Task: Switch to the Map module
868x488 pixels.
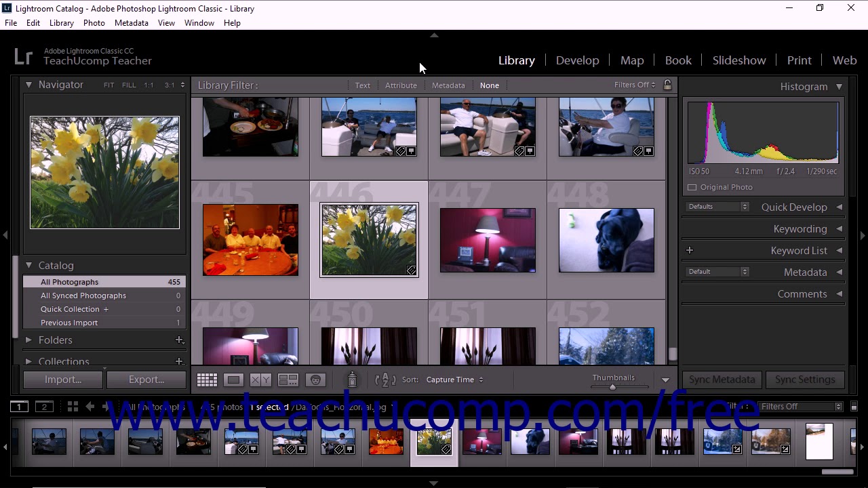Action: (x=632, y=60)
